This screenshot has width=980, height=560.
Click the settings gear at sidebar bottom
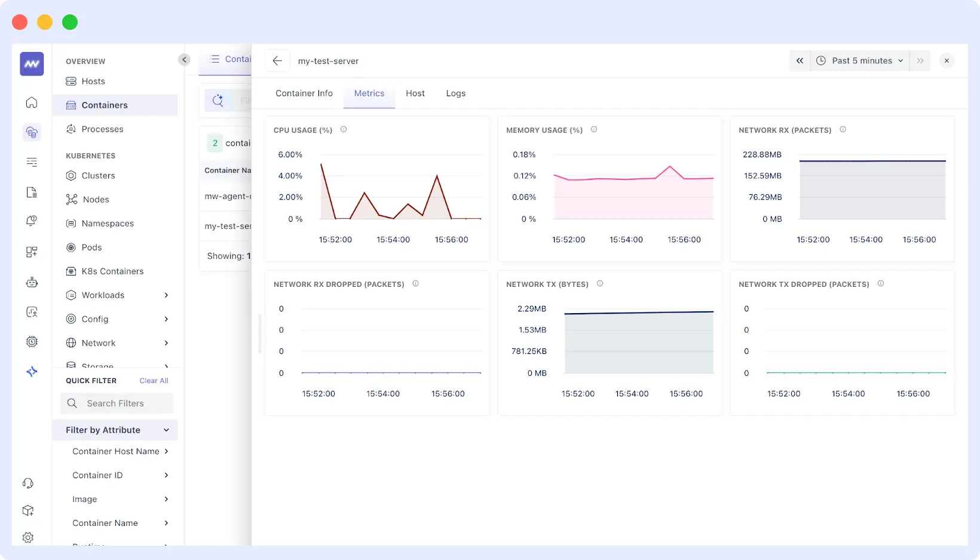point(28,537)
